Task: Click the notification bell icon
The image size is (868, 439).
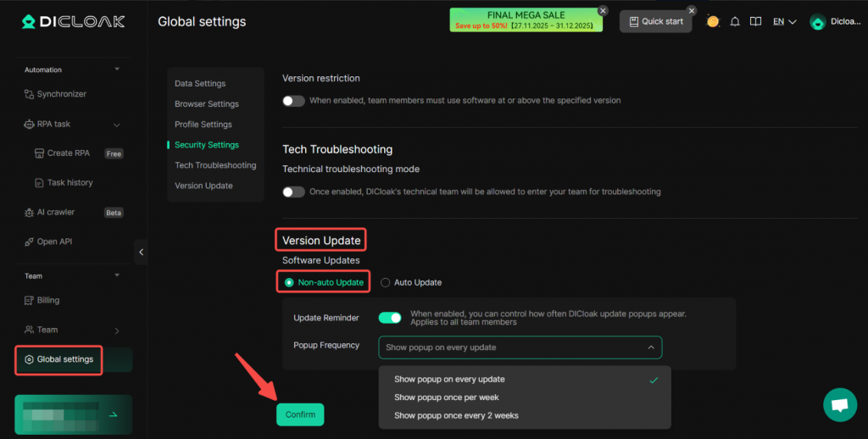Action: pos(735,22)
